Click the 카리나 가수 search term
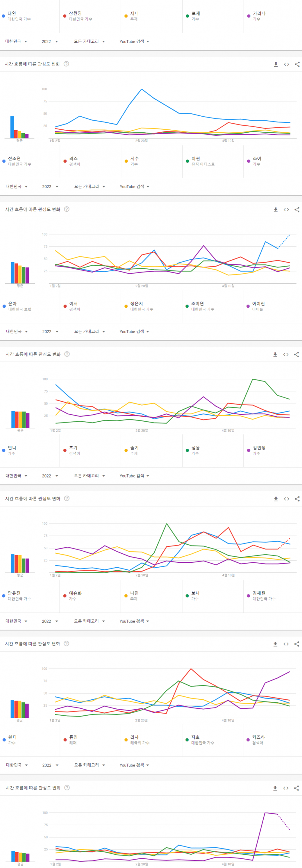The image size is (302, 868). click(259, 16)
